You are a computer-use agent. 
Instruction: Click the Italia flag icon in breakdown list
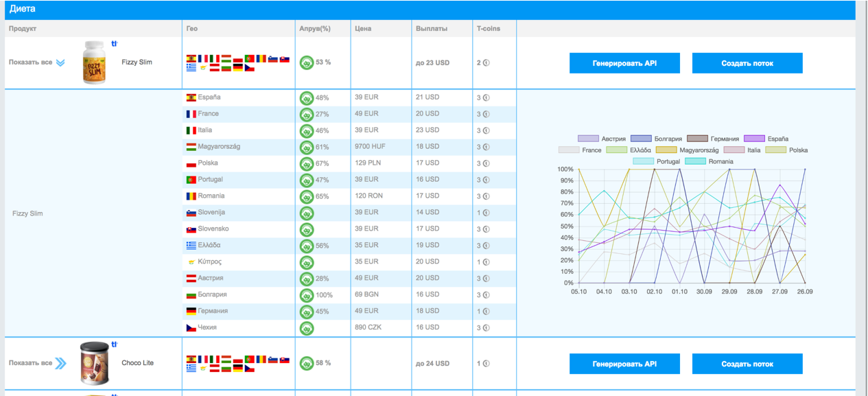pyautogui.click(x=191, y=130)
